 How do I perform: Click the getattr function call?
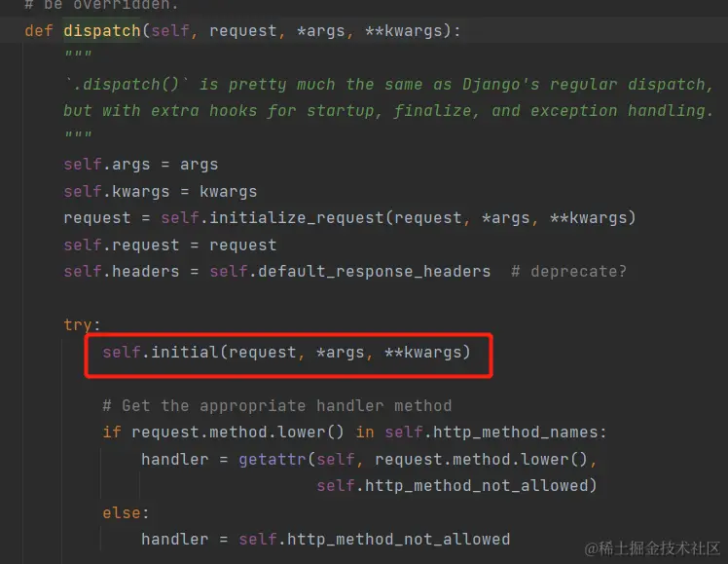pos(273,459)
